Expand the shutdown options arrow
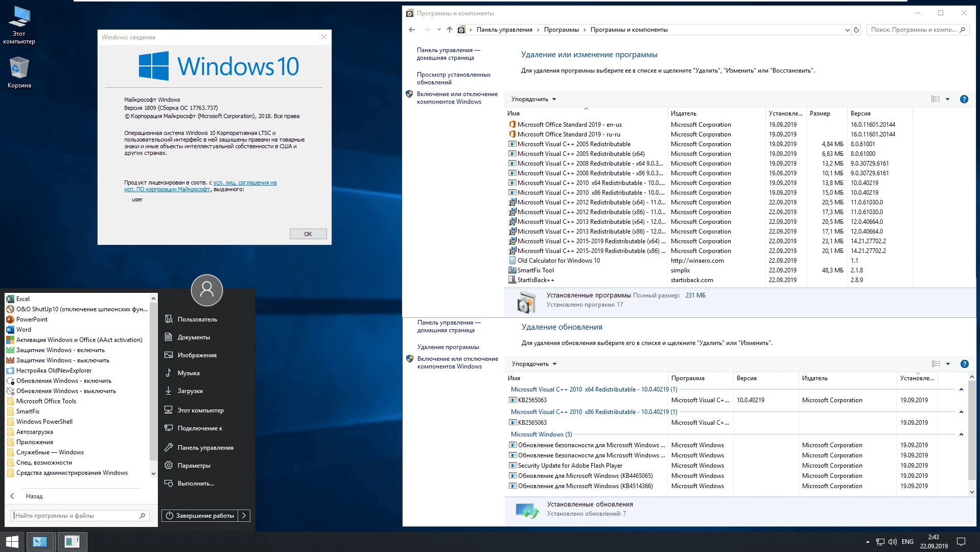980x552 pixels. pyautogui.click(x=244, y=516)
